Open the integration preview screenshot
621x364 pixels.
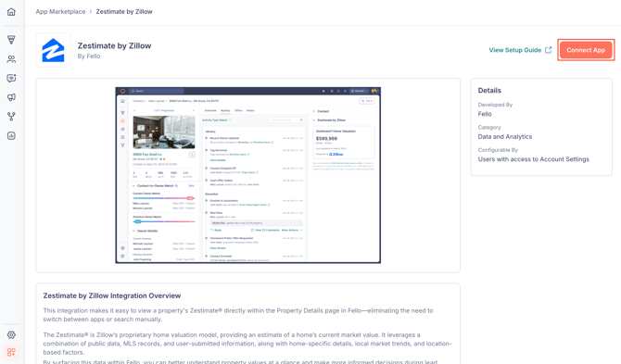pos(247,175)
